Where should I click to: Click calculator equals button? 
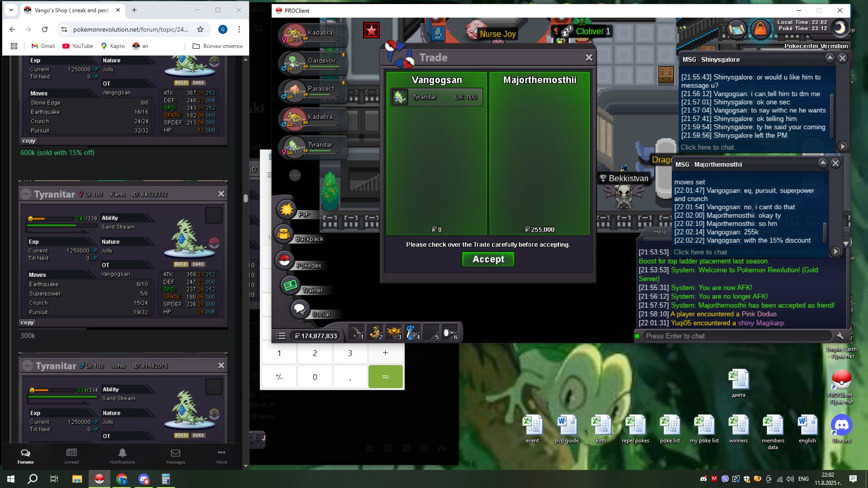coord(385,377)
